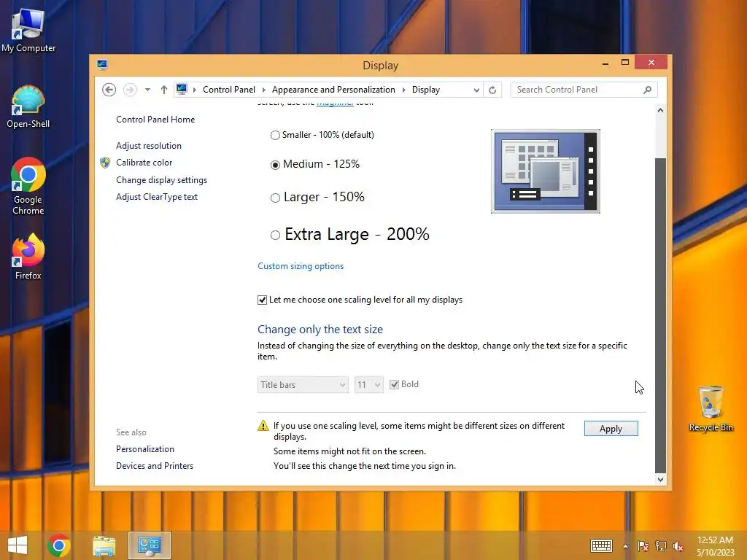
Task: Open File Explorer from the taskbar
Action: coord(104,545)
